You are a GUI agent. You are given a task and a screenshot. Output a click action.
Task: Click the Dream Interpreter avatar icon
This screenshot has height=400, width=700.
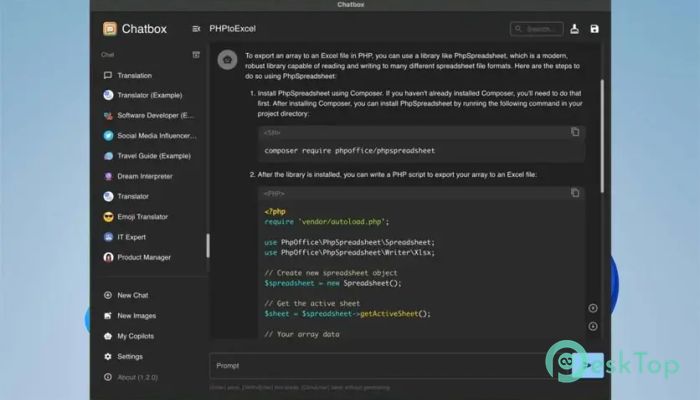point(108,176)
